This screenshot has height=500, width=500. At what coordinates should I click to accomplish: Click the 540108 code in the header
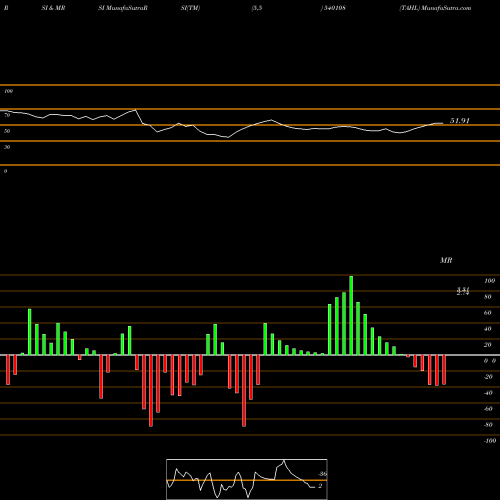[334, 8]
